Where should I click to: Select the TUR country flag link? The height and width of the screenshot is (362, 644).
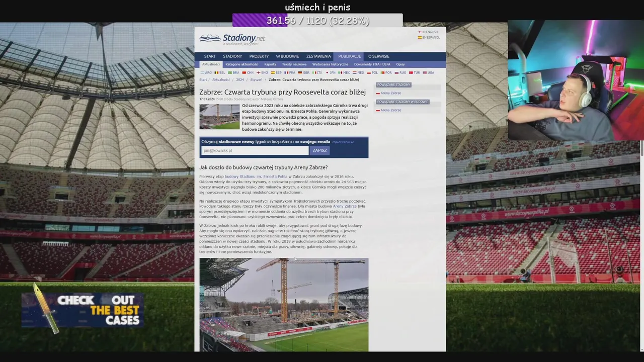(414, 72)
